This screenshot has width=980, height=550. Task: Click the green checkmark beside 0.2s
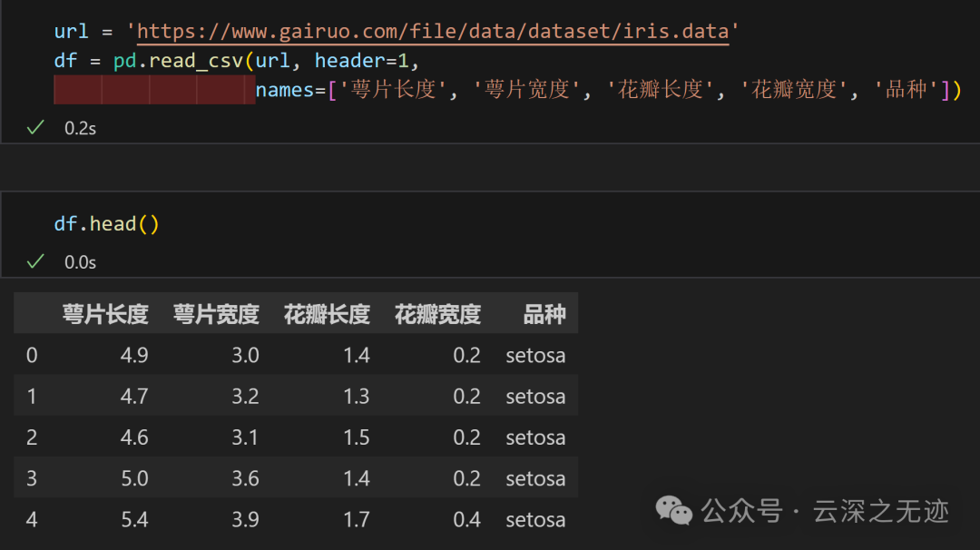[35, 128]
